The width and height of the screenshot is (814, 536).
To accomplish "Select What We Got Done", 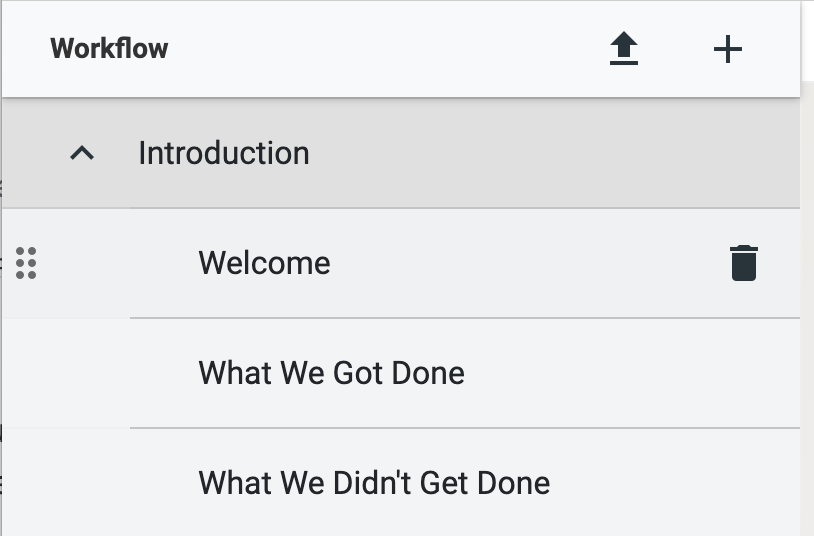I will (331, 373).
